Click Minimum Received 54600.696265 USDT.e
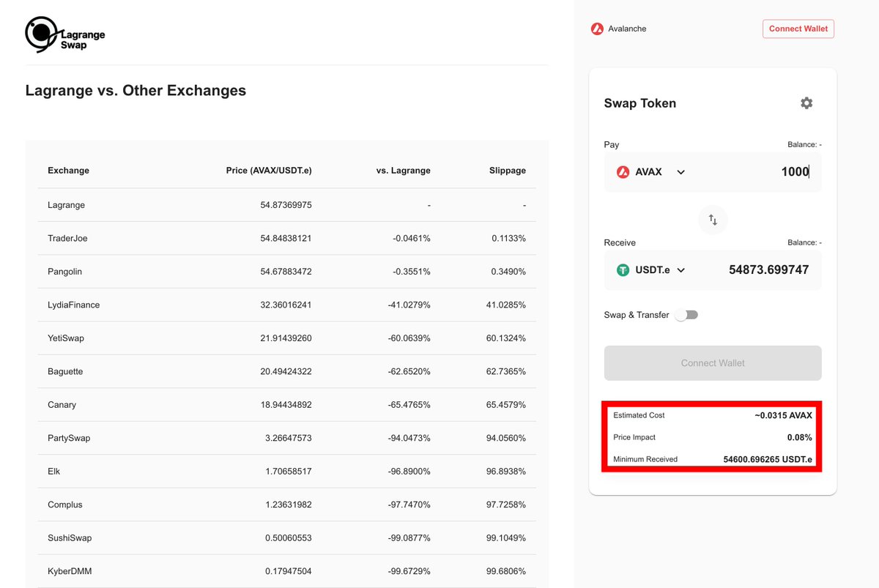 tap(768, 459)
